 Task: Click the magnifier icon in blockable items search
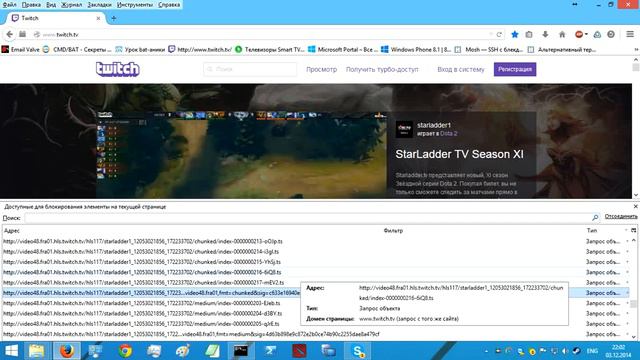[595, 218]
